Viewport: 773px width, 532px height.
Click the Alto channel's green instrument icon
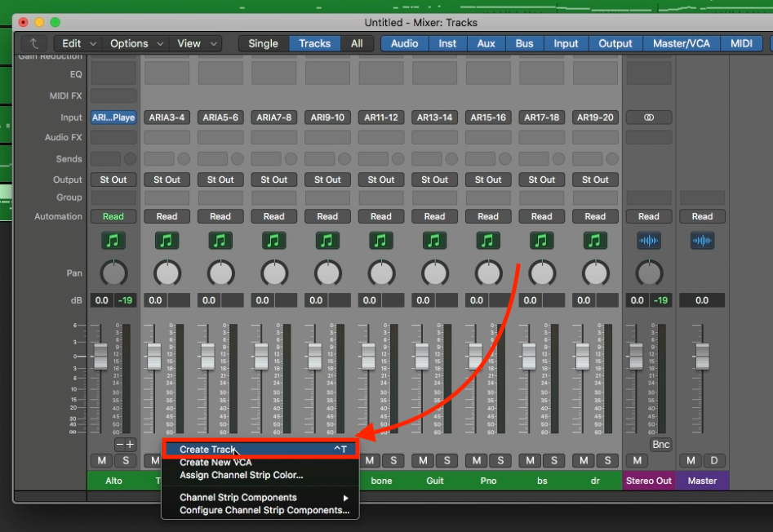tap(113, 241)
